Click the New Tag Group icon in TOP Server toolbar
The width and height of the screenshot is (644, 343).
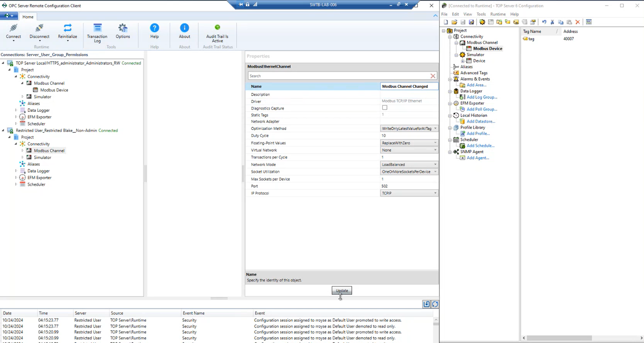508,22
